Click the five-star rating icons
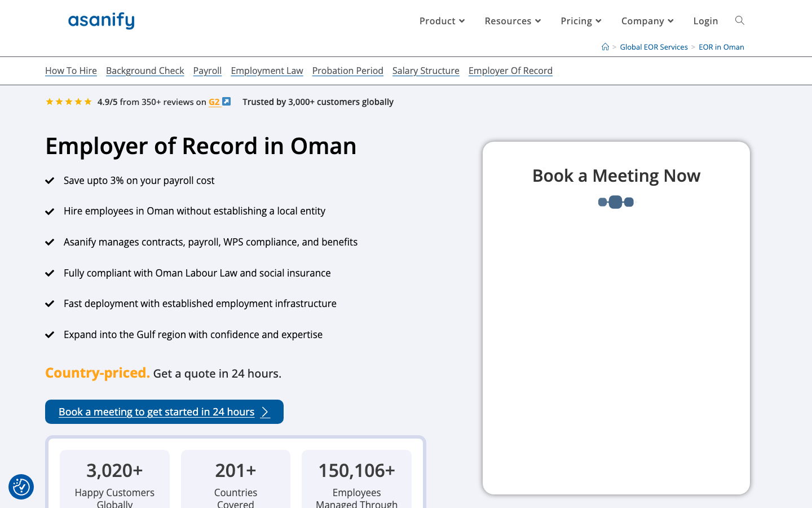Viewport: 812px width, 508px height. pyautogui.click(x=68, y=102)
